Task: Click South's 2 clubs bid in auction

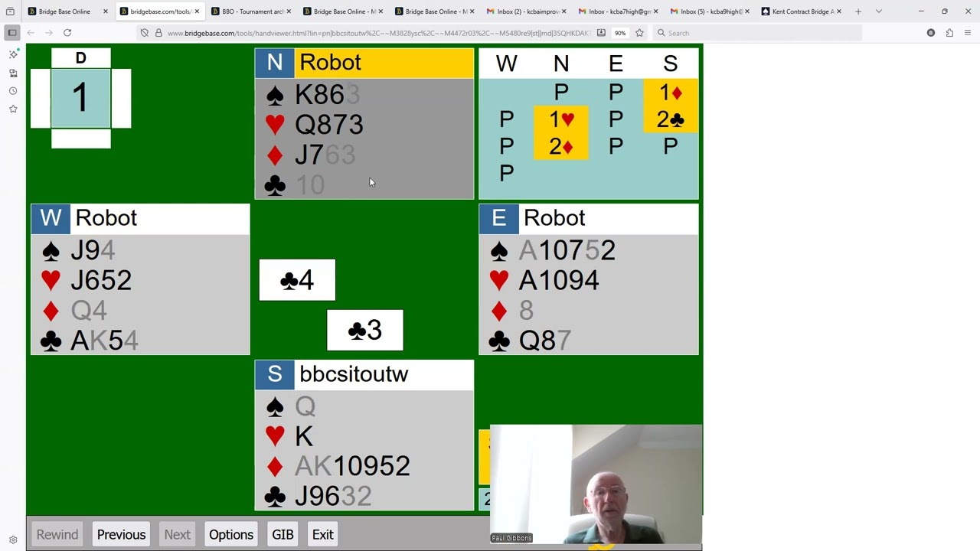Action: pos(670,119)
